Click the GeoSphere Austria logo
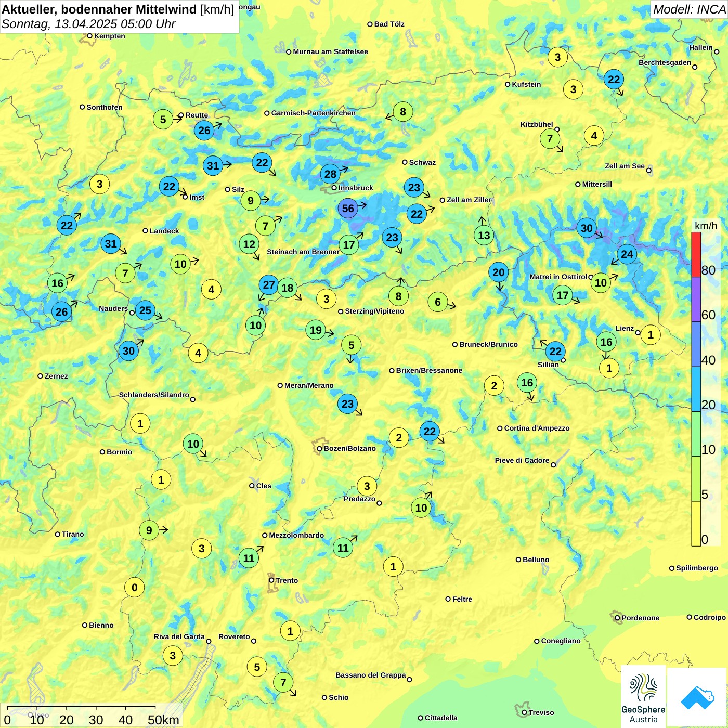Screen dimensions: 728x728 643,697
